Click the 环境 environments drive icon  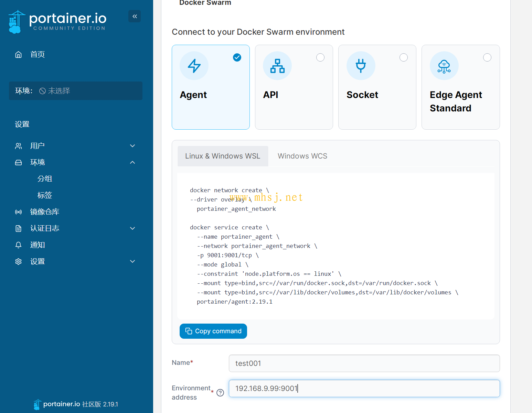tap(19, 162)
